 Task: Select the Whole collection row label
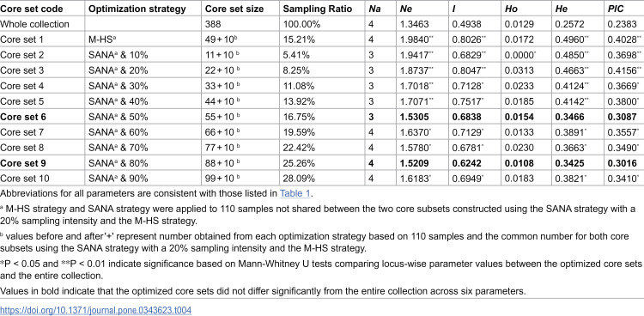(x=34, y=24)
